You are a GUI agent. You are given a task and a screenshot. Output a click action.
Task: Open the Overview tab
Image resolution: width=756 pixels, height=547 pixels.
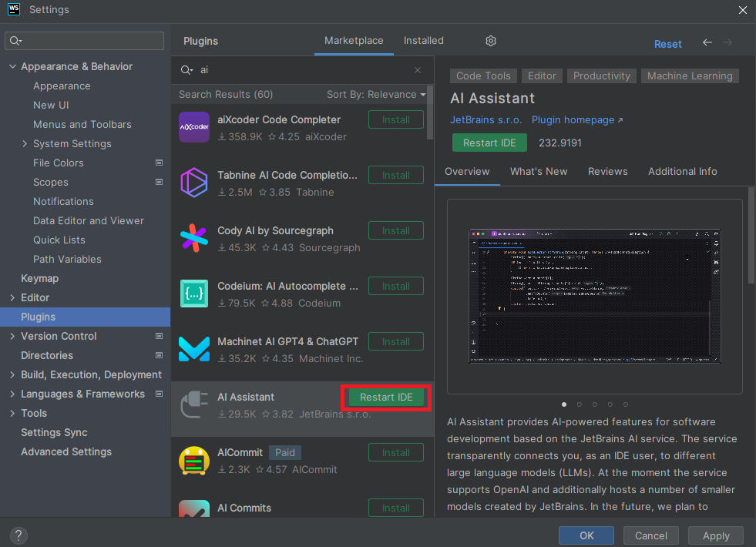click(x=467, y=172)
